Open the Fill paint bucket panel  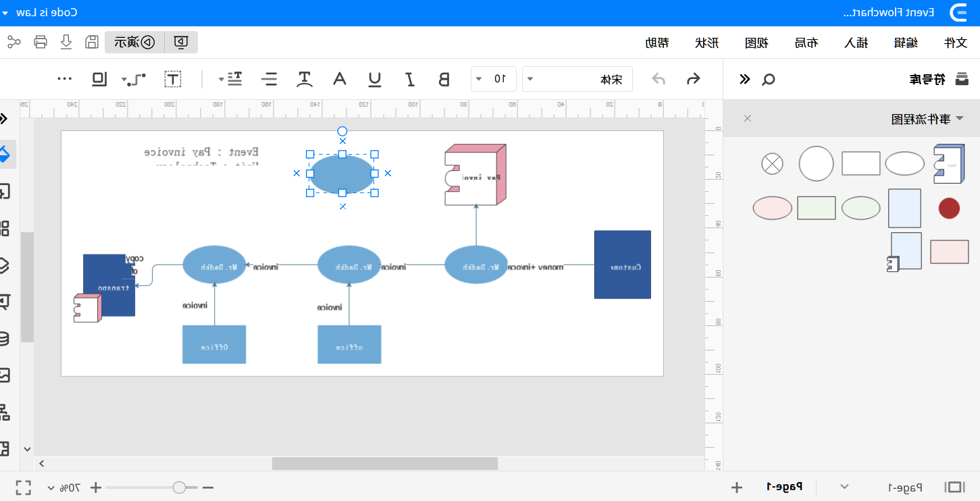click(x=4, y=154)
